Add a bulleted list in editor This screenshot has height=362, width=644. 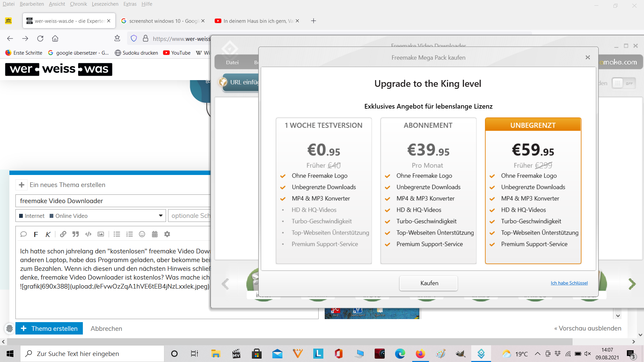coord(117,234)
